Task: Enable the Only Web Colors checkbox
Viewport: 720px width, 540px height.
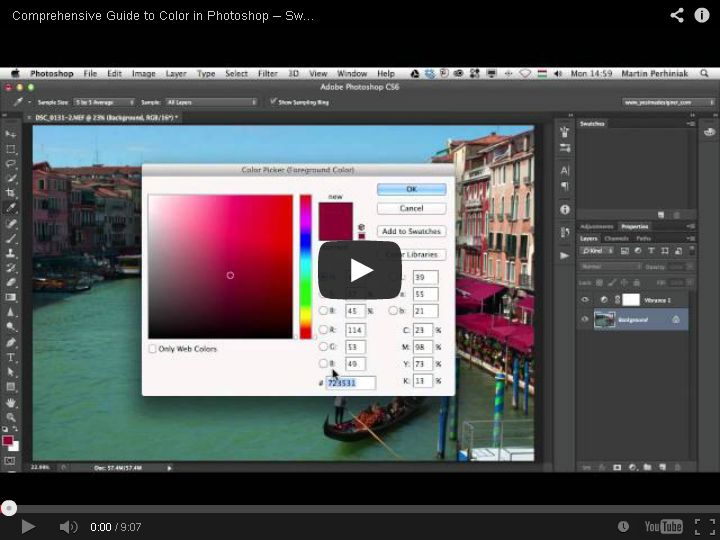Action: coord(153,349)
